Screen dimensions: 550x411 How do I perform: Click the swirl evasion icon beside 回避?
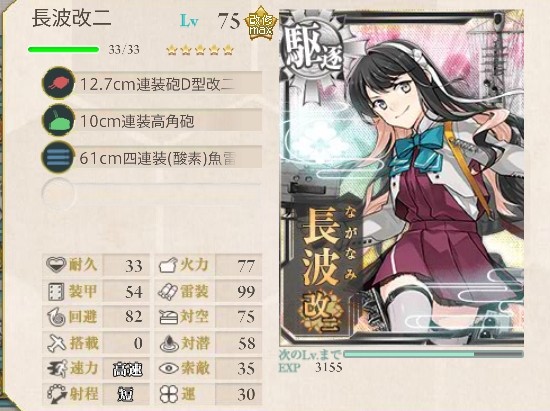point(56,317)
